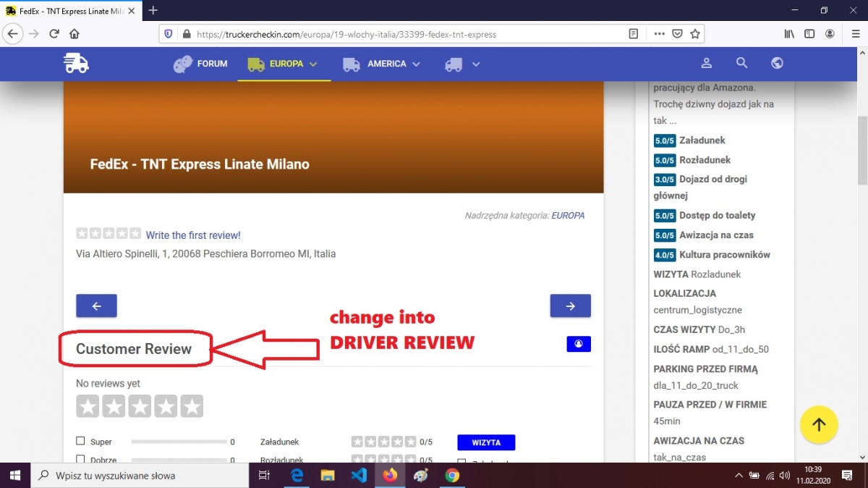Toggle the checkbox below the WIZYTA button

tap(461, 461)
